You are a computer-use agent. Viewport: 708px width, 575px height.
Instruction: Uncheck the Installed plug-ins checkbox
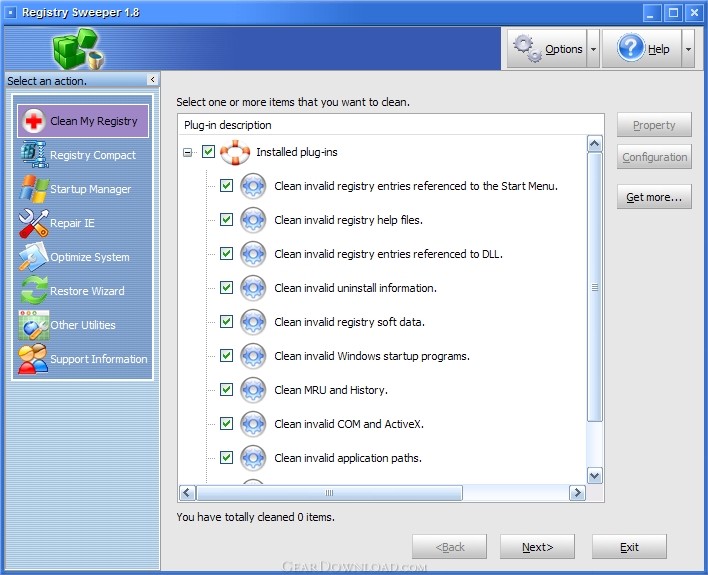coord(208,152)
